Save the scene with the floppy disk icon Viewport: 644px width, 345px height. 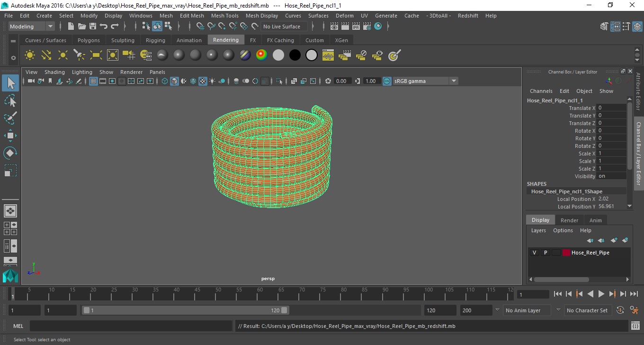pyautogui.click(x=93, y=27)
